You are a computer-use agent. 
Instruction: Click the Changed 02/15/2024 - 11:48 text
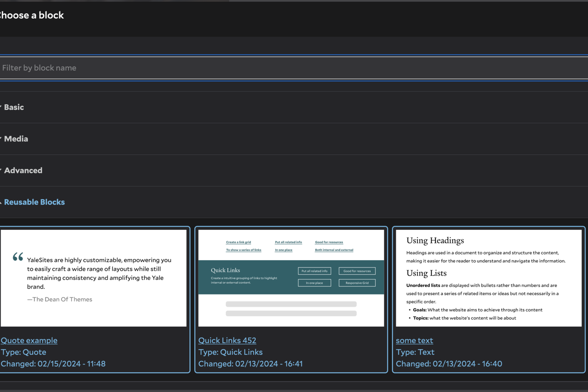pos(53,364)
